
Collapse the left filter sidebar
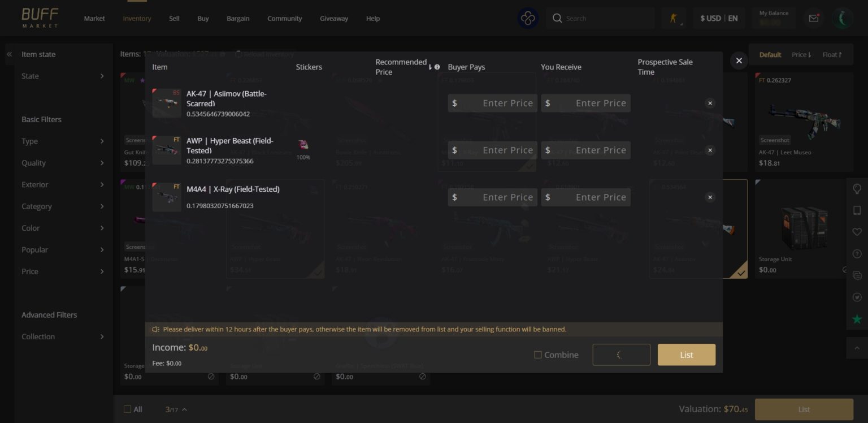click(10, 54)
